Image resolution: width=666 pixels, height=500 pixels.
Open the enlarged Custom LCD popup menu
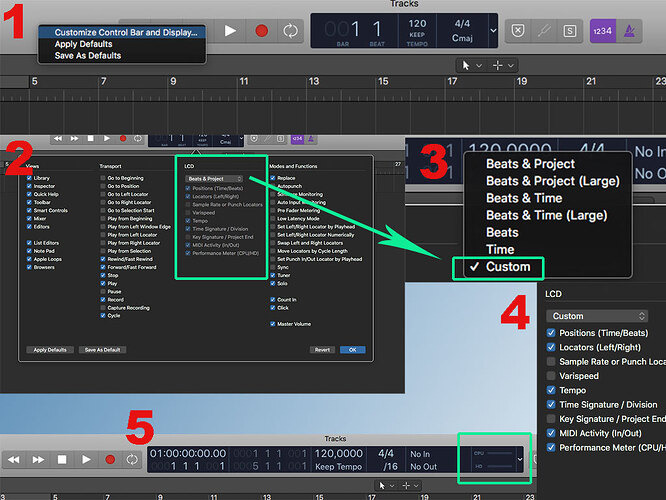pyautogui.click(x=597, y=316)
